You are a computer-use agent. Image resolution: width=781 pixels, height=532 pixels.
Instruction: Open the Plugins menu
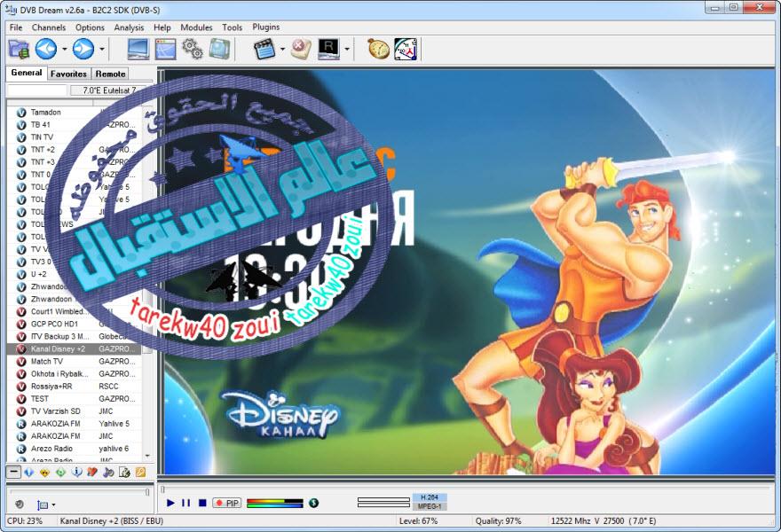tap(266, 27)
